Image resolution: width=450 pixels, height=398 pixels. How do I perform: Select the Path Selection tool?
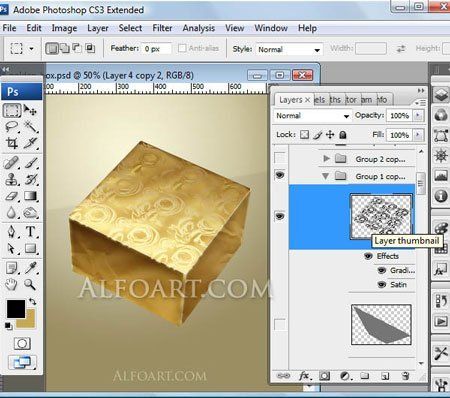coord(12,248)
